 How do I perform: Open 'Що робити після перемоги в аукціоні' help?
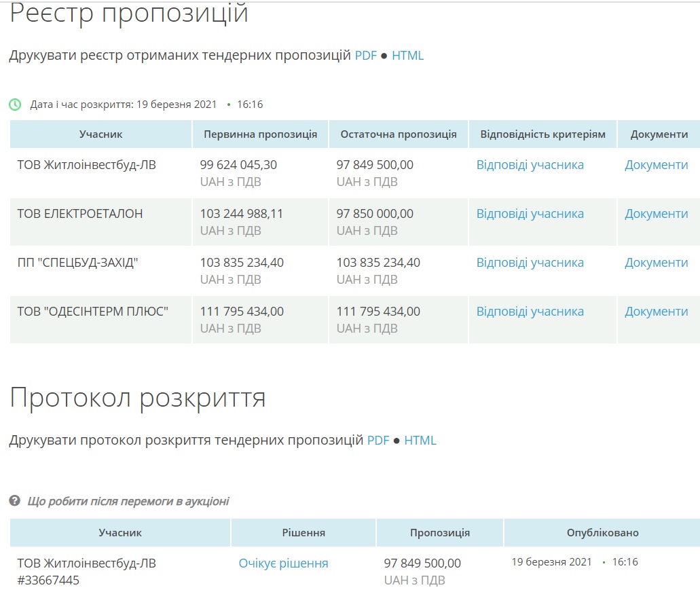(128, 502)
